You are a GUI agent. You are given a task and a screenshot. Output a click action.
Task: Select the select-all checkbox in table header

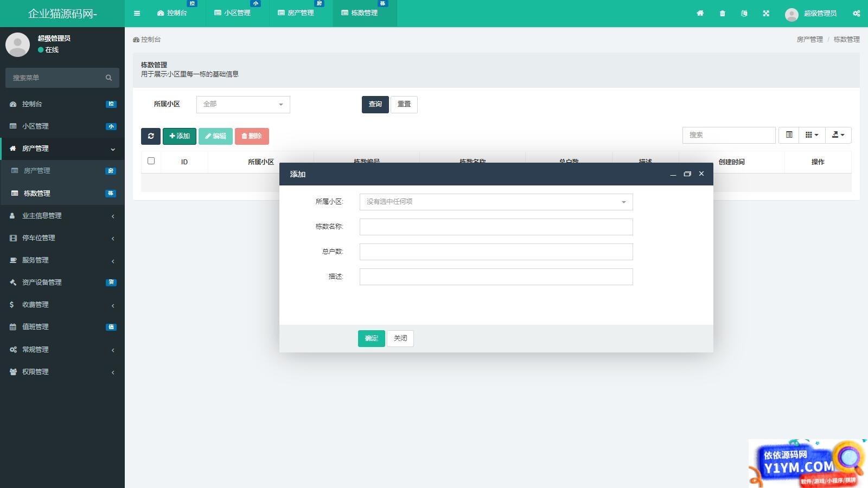pos(151,161)
